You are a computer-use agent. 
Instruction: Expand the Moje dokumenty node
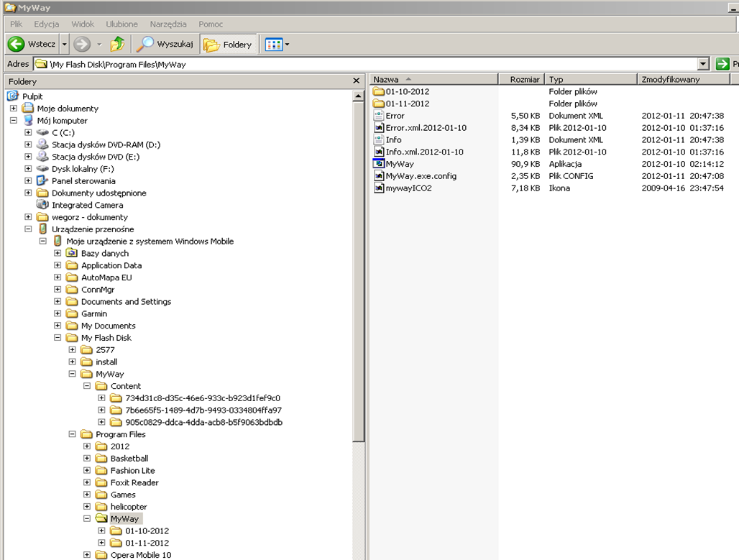coord(14,109)
